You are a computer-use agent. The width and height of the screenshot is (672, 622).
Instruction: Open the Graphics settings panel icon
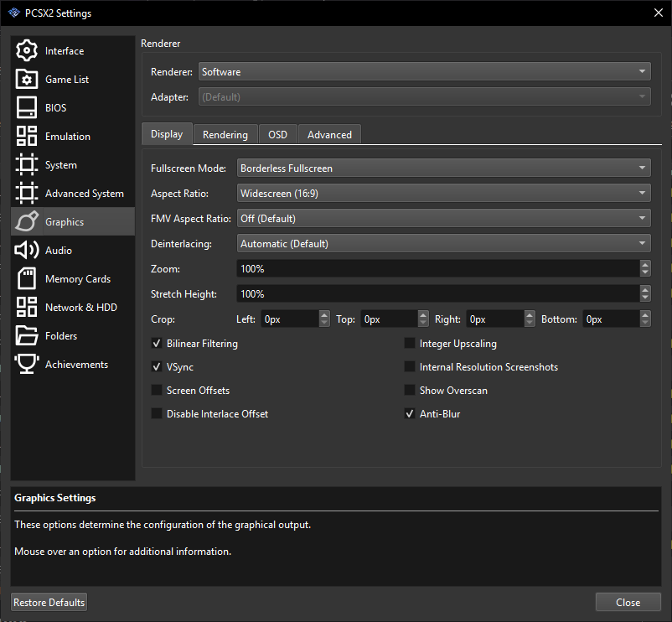point(25,221)
